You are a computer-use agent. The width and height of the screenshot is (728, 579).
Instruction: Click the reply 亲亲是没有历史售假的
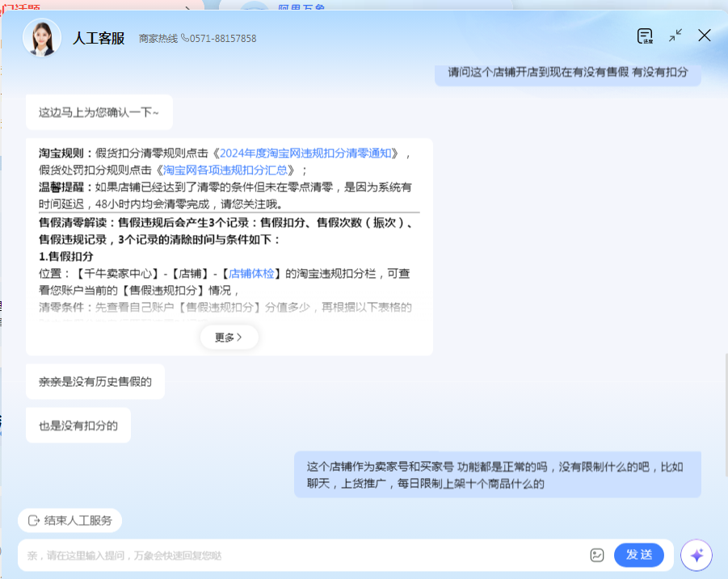[95, 382]
